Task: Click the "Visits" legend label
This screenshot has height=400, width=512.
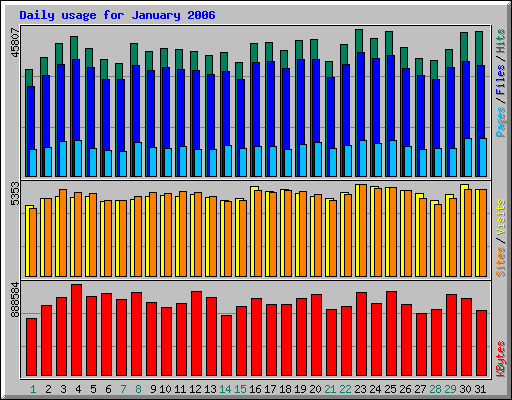Action: pyautogui.click(x=501, y=217)
